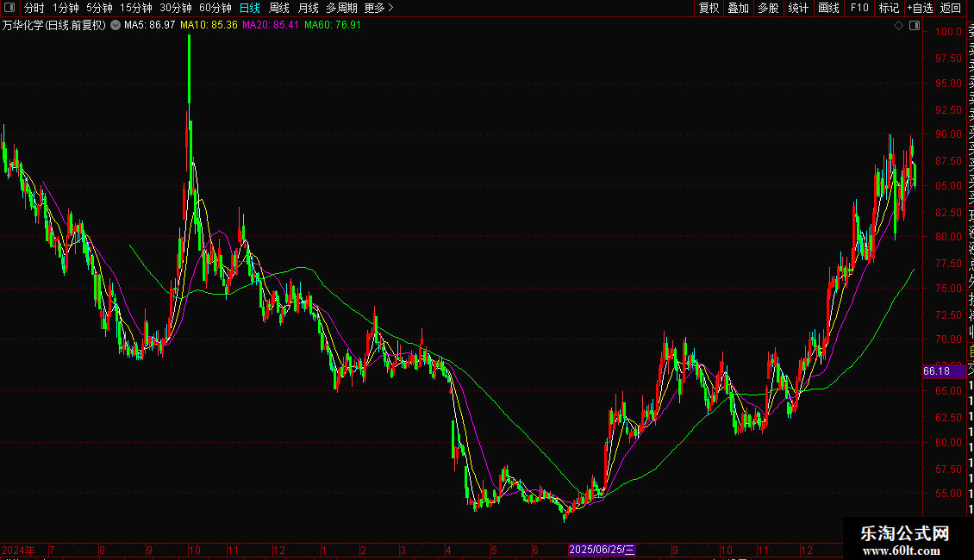Screen dimensions: 974x560
Task: Select the 1分钟 period tab
Action: tap(66, 8)
